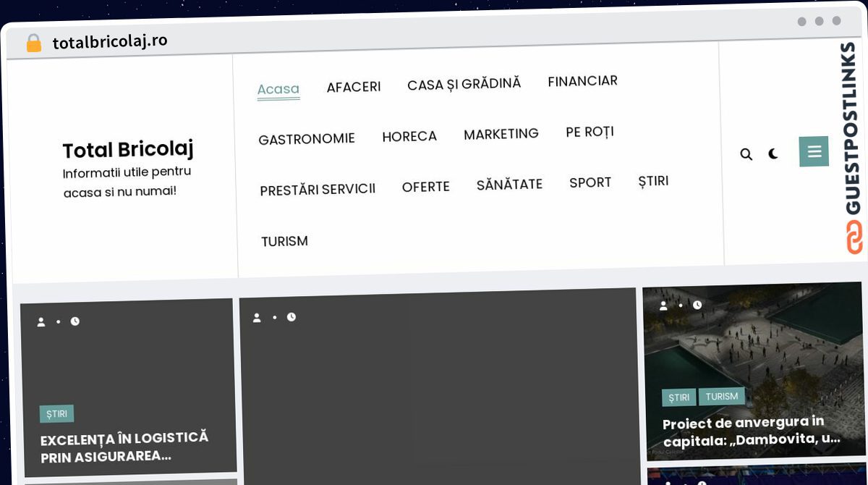Click clock icon on Excelența în logistică card
This screenshot has height=485, width=868.
coord(75,321)
